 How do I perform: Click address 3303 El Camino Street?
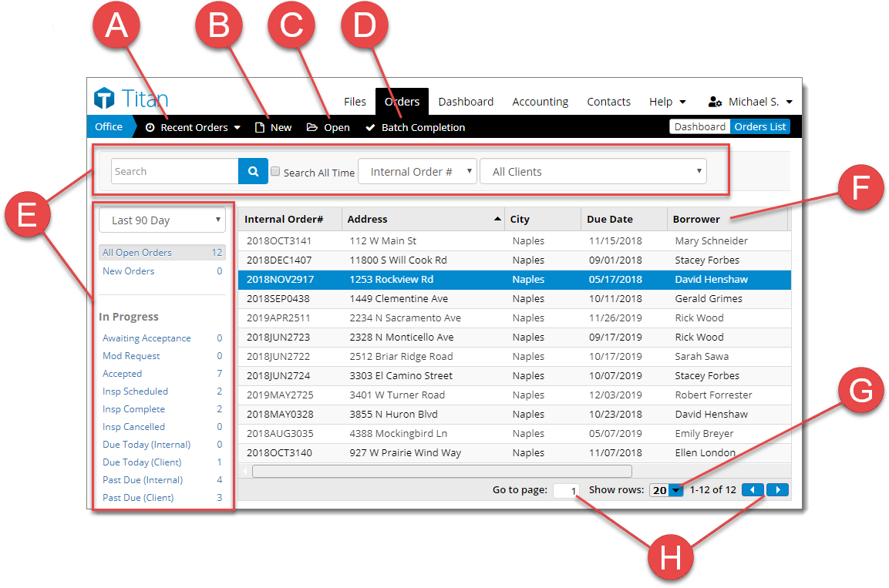coord(401,375)
